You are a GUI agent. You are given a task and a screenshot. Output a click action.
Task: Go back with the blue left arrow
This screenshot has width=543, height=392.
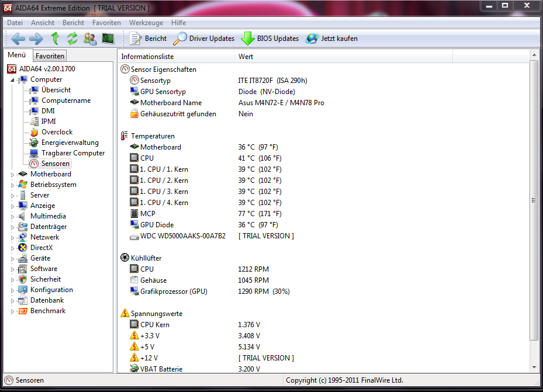point(18,39)
